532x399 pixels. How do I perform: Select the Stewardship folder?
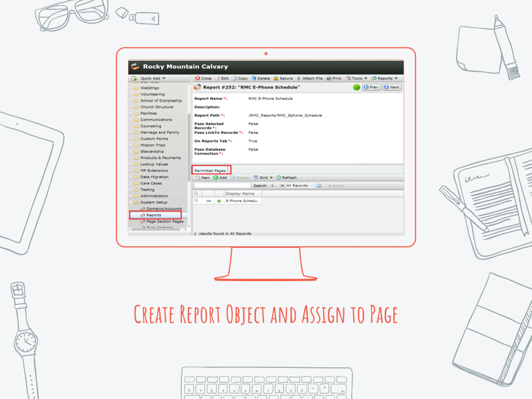pyautogui.click(x=152, y=151)
